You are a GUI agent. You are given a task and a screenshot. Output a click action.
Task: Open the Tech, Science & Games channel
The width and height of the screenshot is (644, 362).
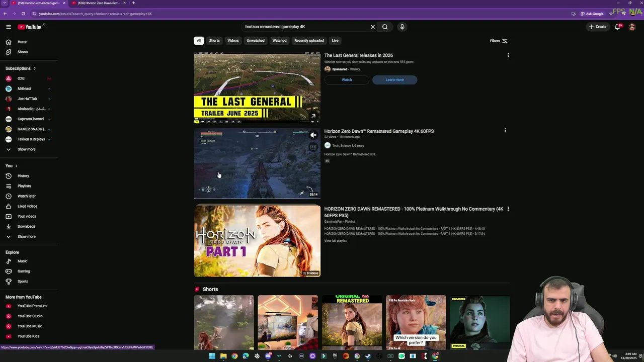pyautogui.click(x=348, y=145)
